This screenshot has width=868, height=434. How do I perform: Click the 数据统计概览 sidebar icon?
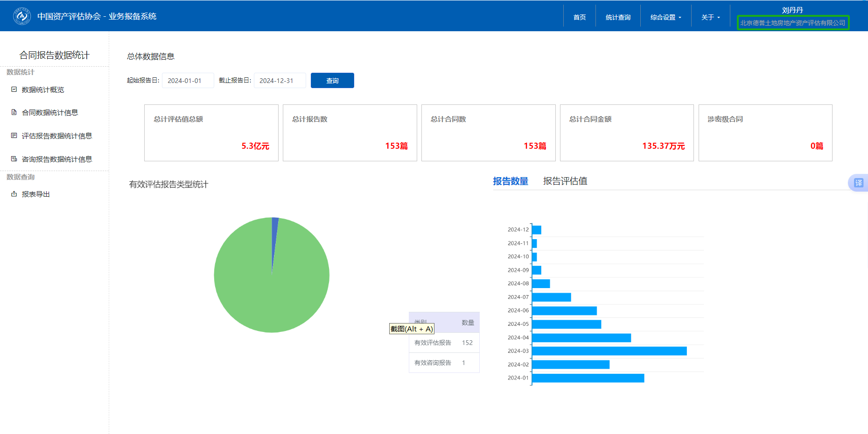pyautogui.click(x=14, y=90)
